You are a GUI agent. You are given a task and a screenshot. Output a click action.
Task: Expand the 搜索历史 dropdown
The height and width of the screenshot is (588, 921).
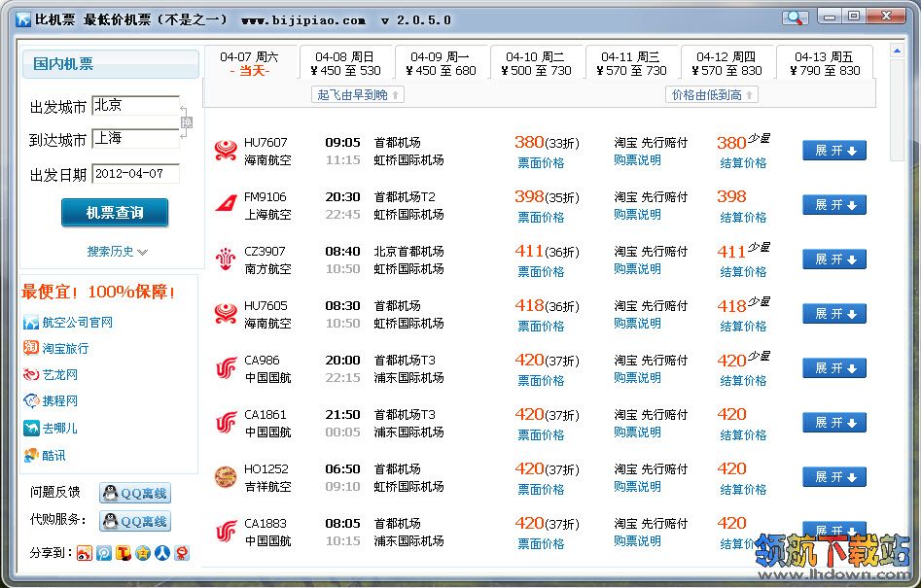pos(117,252)
